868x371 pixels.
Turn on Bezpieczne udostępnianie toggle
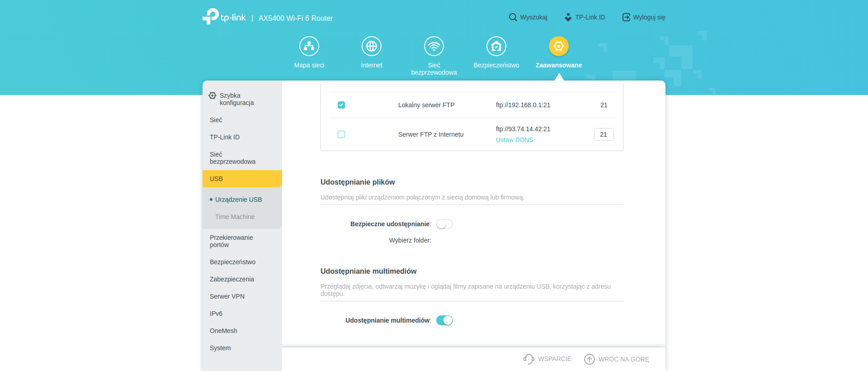tap(444, 224)
